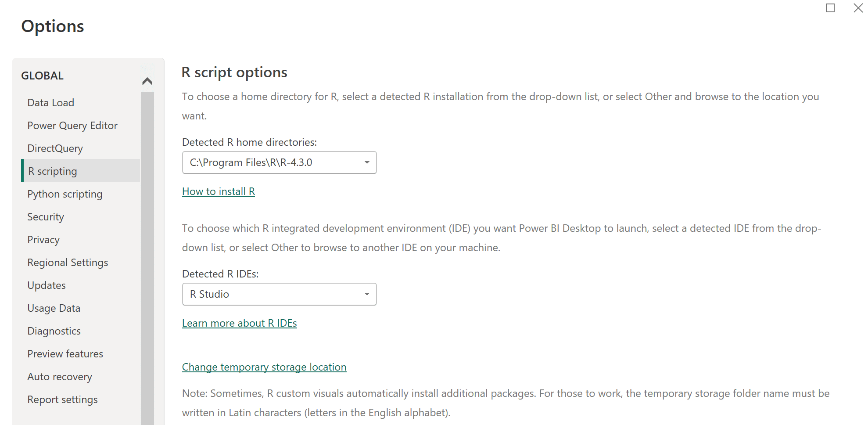Open the Detected R home directories dropdown
Viewport: 868px width, 425px height.
pyautogui.click(x=367, y=162)
